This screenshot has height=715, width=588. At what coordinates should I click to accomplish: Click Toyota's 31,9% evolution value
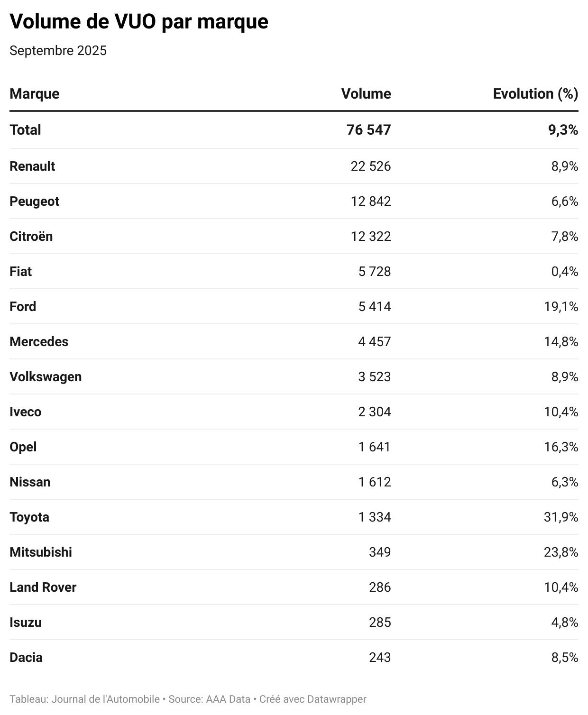[560, 517]
